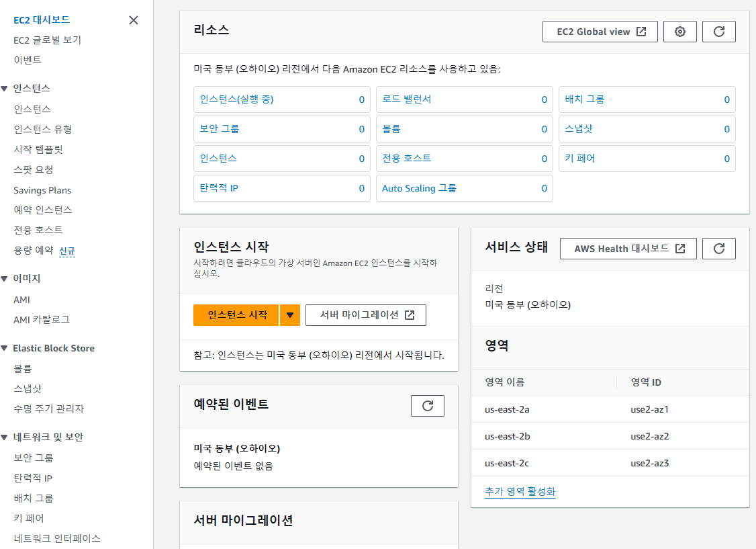This screenshot has width=756, height=549.
Task: Close the EC2 navigation sidebar
Action: (134, 19)
